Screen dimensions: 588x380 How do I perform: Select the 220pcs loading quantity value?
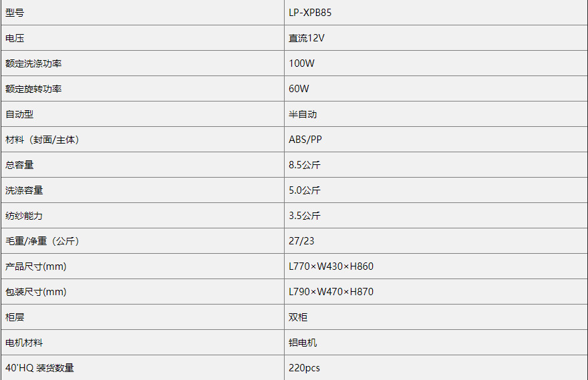coord(304,368)
